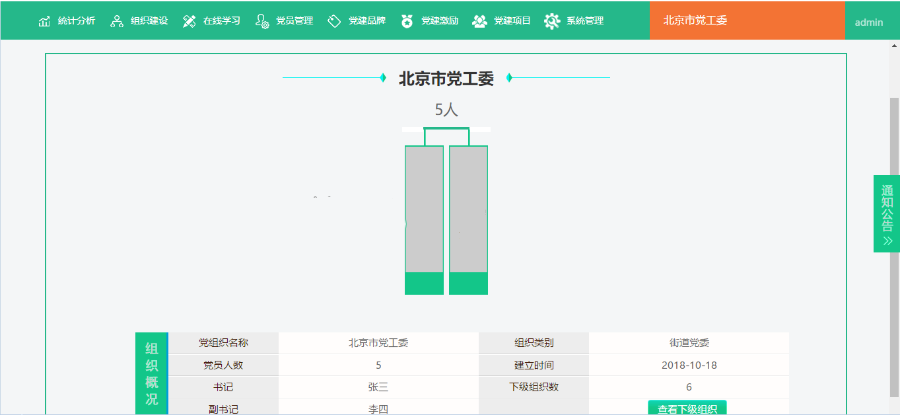Click the 北京市党工委 page heading
This screenshot has width=900, height=415.
tap(447, 79)
